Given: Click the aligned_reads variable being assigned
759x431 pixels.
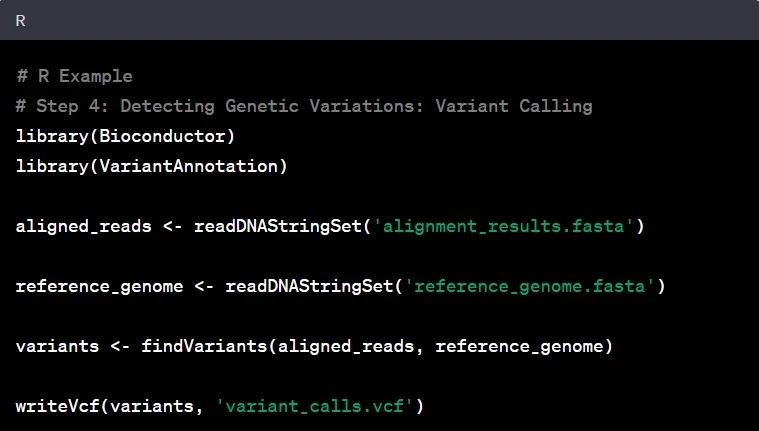Looking at the screenshot, I should click(83, 226).
